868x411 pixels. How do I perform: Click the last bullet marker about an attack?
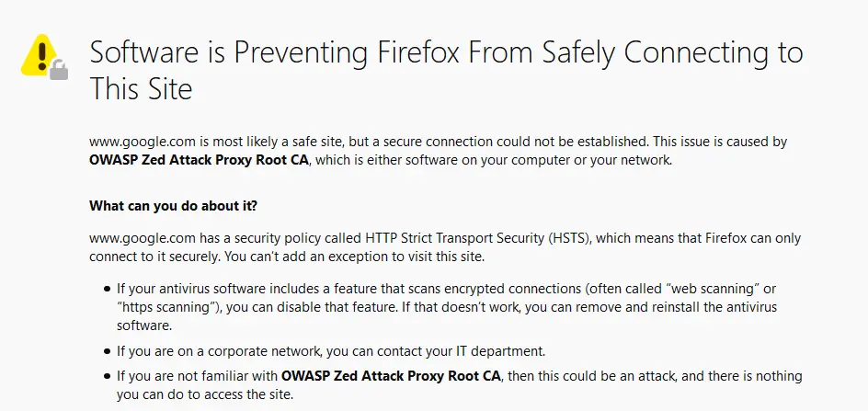[108, 377]
